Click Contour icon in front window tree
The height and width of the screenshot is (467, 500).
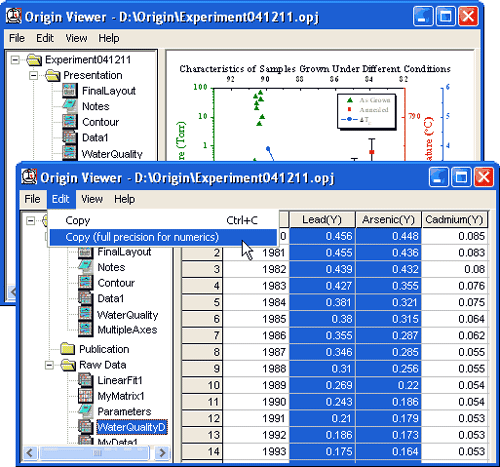point(85,283)
